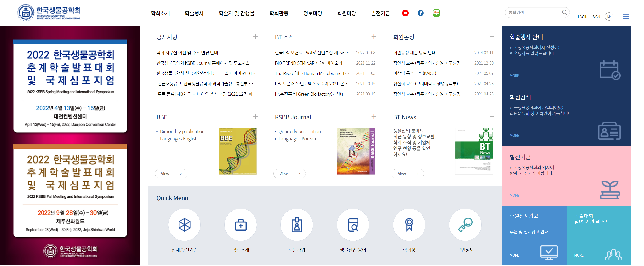Click the Facebook icon in header

pos(421,13)
